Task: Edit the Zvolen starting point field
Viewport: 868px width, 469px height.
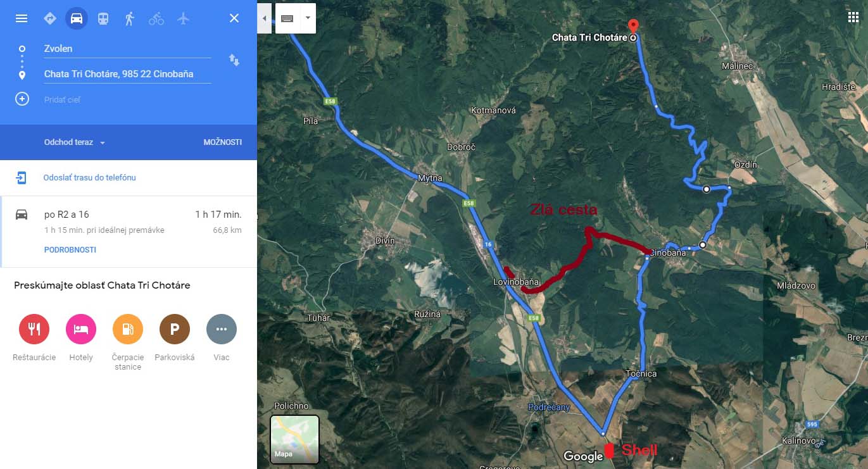Action: coord(127,49)
